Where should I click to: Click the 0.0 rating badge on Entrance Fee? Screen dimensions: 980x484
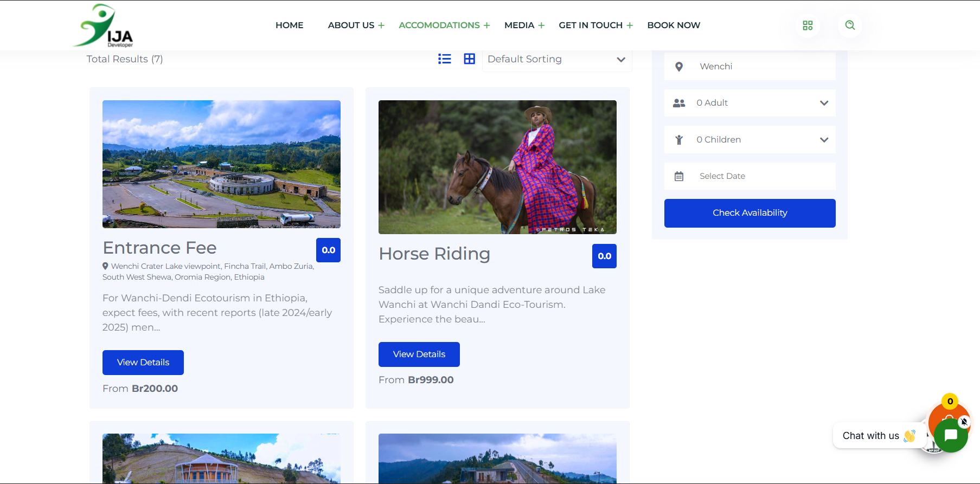[x=328, y=250]
